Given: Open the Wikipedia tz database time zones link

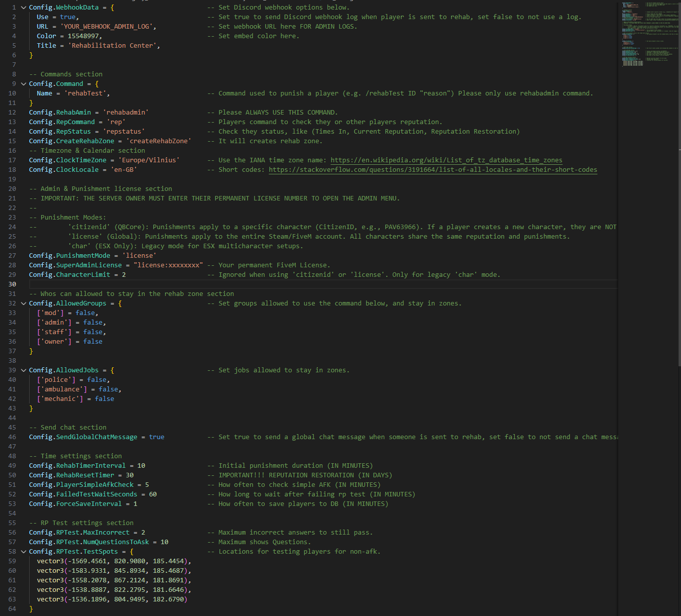Looking at the screenshot, I should [446, 160].
